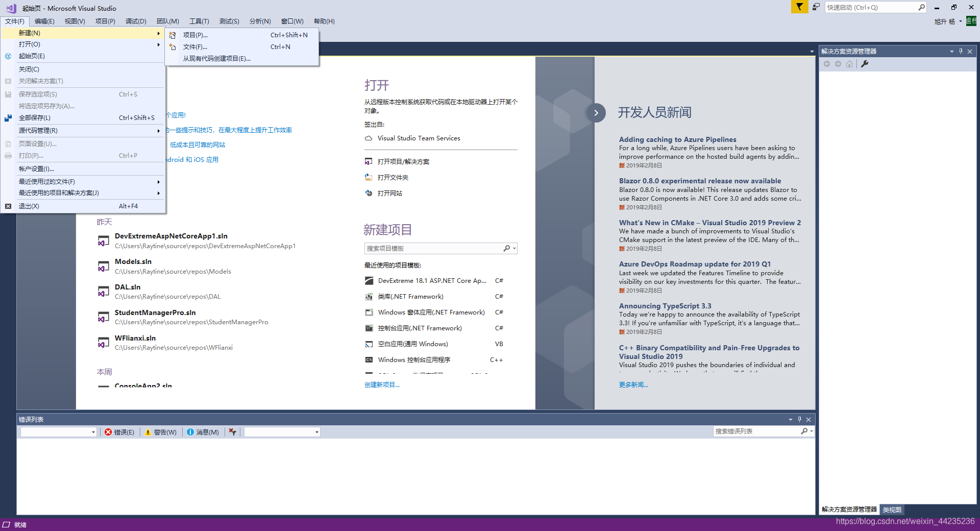Choose Account Settings (帐户设置) menu item
Screen dimensions: 980x531
tap(83, 169)
